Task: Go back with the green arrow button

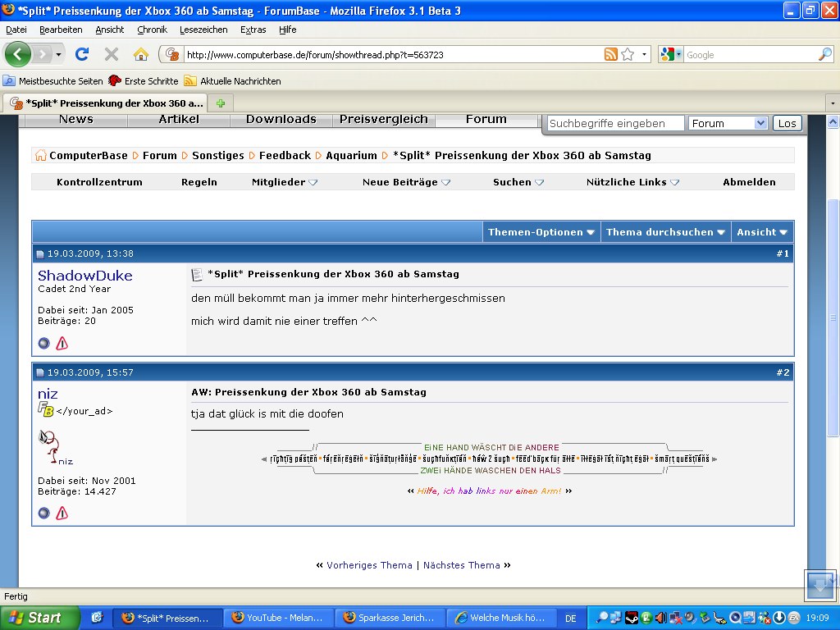Action: click(18, 54)
